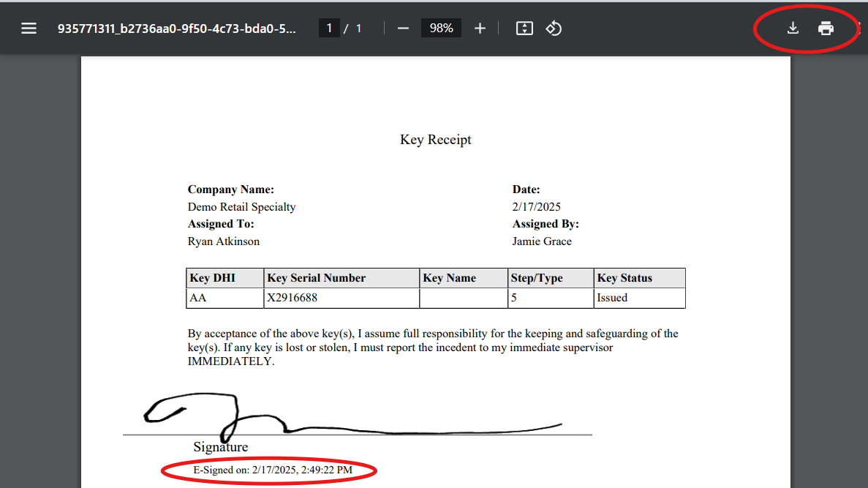Image resolution: width=868 pixels, height=488 pixels.
Task: Select 'Demo Retail Specialty' text
Action: [241, 206]
